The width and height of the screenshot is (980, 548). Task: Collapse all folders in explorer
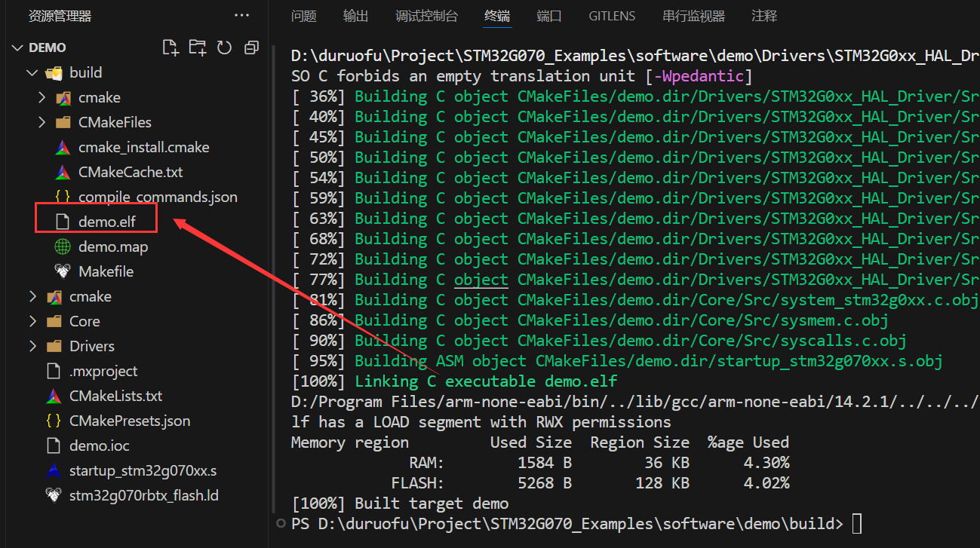[251, 47]
